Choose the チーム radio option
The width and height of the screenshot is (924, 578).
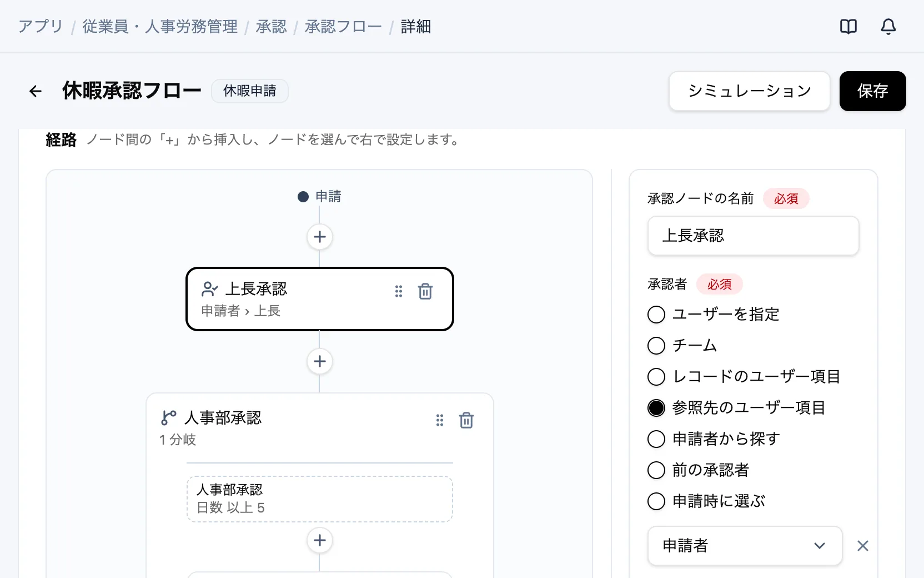(656, 346)
